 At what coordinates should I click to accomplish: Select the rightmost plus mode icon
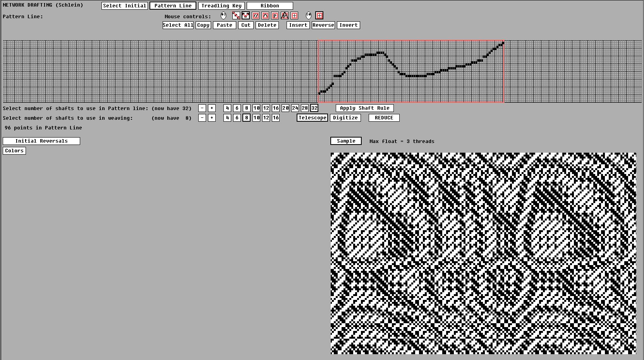319,16
